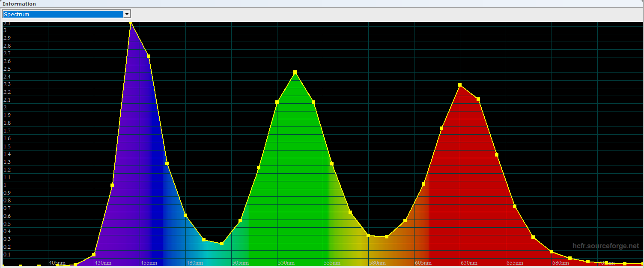This screenshot has width=644, height=268.
Task: Click the 655nm wavelength label
Action: coord(515,262)
